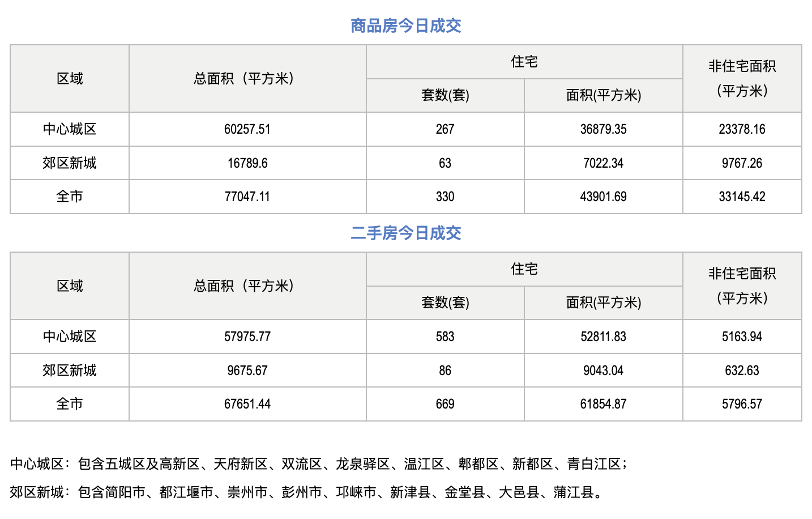
Task: Select the value 43901.69
Action: [x=604, y=197]
